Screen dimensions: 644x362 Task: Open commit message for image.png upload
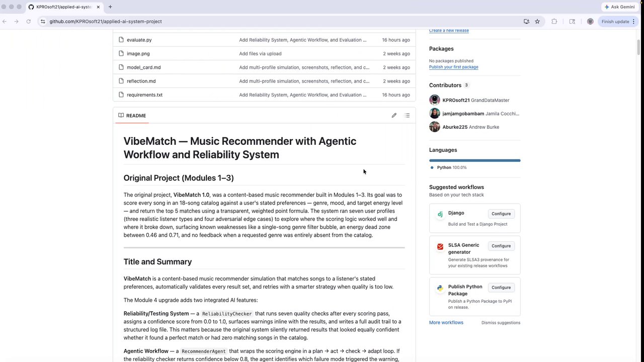tap(260, 53)
